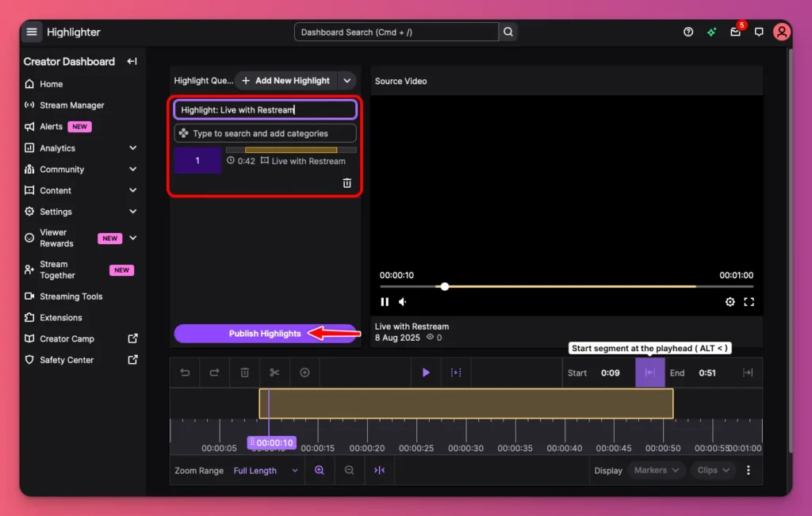Image resolution: width=812 pixels, height=516 pixels.
Task: Open the help question mark icon
Action: point(688,32)
